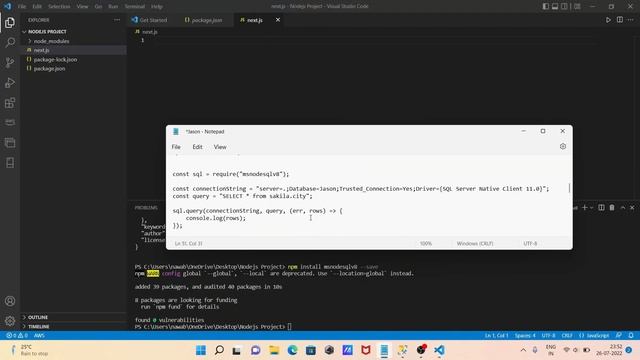Change encoding via UTF-8 in VS Code status bar
The height and width of the screenshot is (360, 640).
[x=548, y=335]
